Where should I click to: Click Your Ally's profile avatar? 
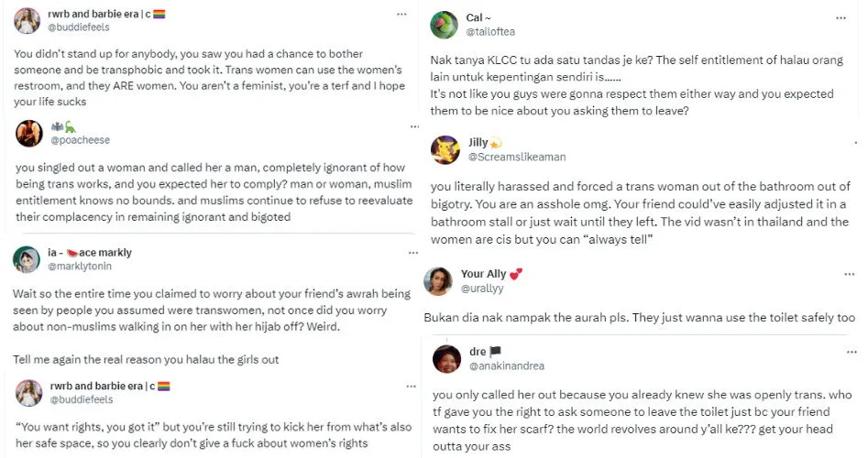tap(437, 280)
